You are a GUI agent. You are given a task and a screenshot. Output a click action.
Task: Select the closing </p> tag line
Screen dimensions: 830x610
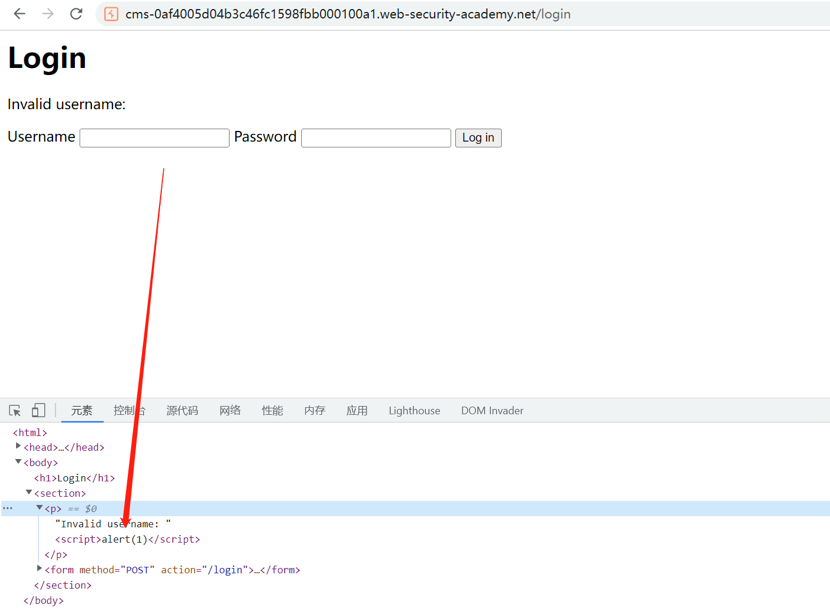pyautogui.click(x=56, y=555)
